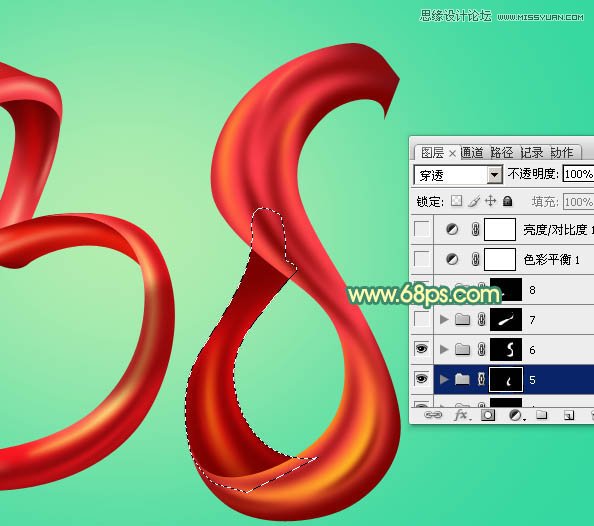This screenshot has width=594, height=526.
Task: Toggle lock transparent pixels icon
Action: (456, 201)
